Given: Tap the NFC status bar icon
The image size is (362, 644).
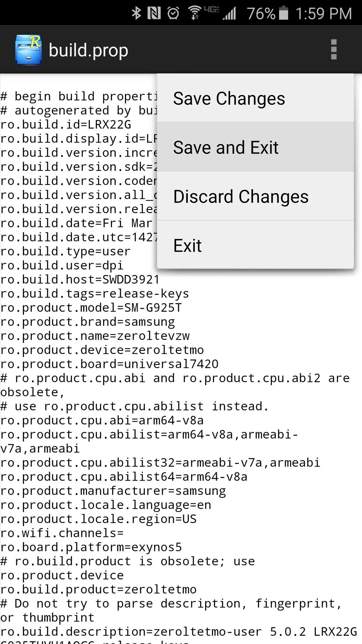Looking at the screenshot, I should coord(154,13).
